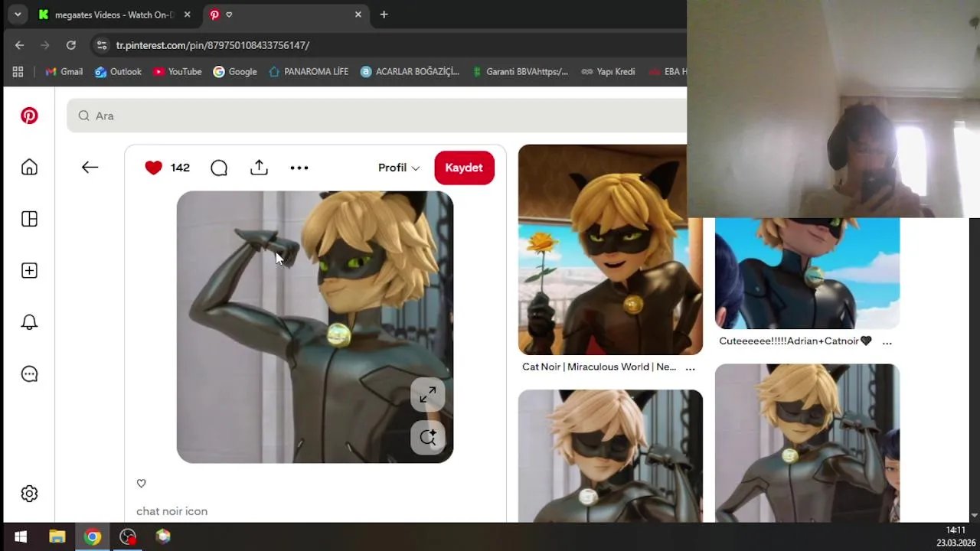Click the chat noir icon pin title

(171, 511)
